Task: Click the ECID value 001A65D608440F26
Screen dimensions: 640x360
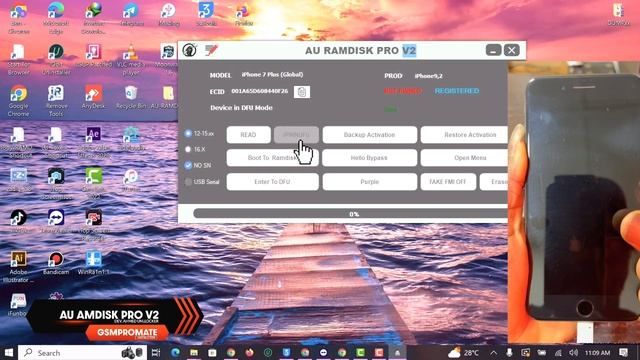Action: point(260,91)
